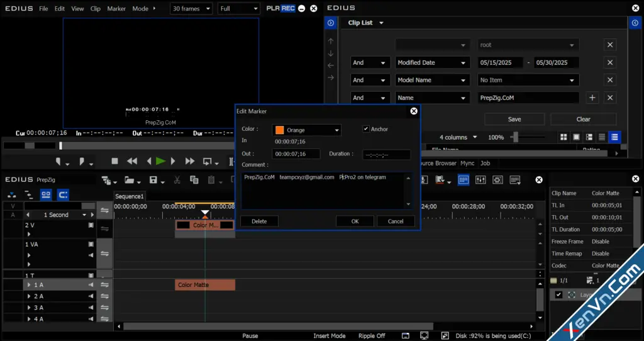
Task: Switch to the Job tab
Action: click(485, 163)
